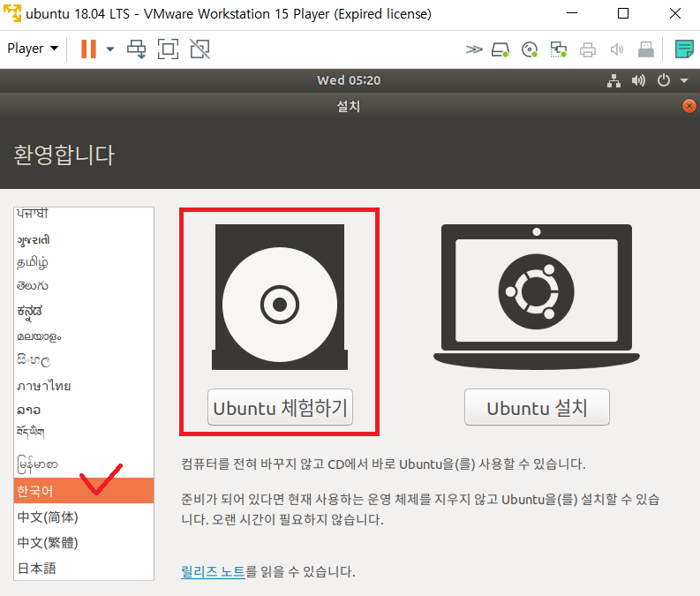Select the Tibetan language entry བོད་ཡིག
700x596 pixels.
pyautogui.click(x=84, y=433)
